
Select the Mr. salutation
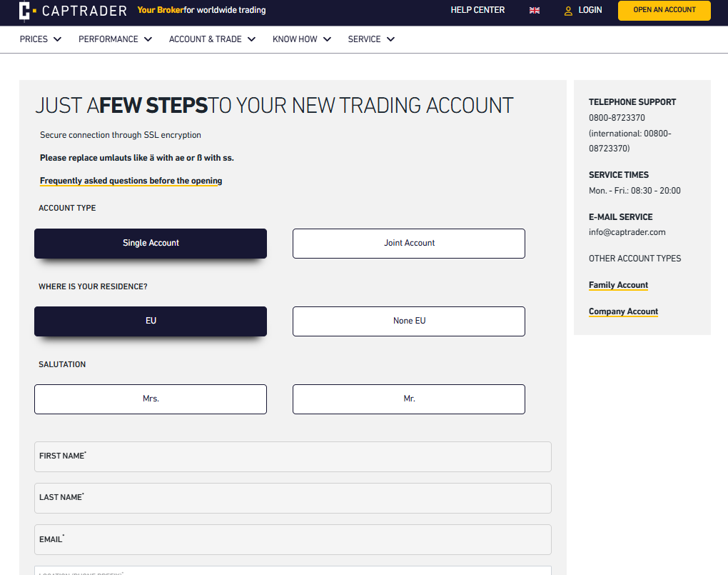tap(408, 399)
